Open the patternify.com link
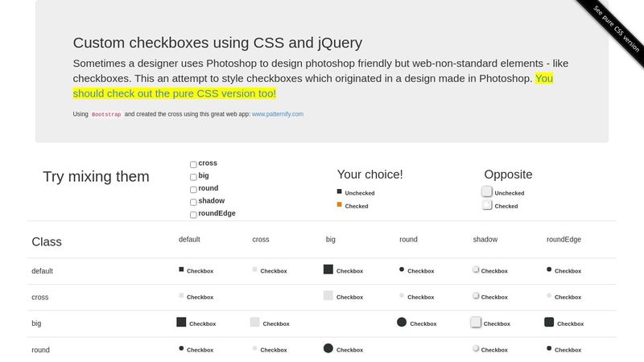 point(277,114)
